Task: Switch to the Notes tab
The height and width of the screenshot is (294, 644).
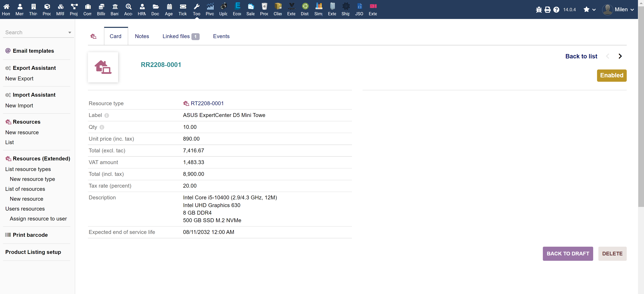Action: (142, 36)
